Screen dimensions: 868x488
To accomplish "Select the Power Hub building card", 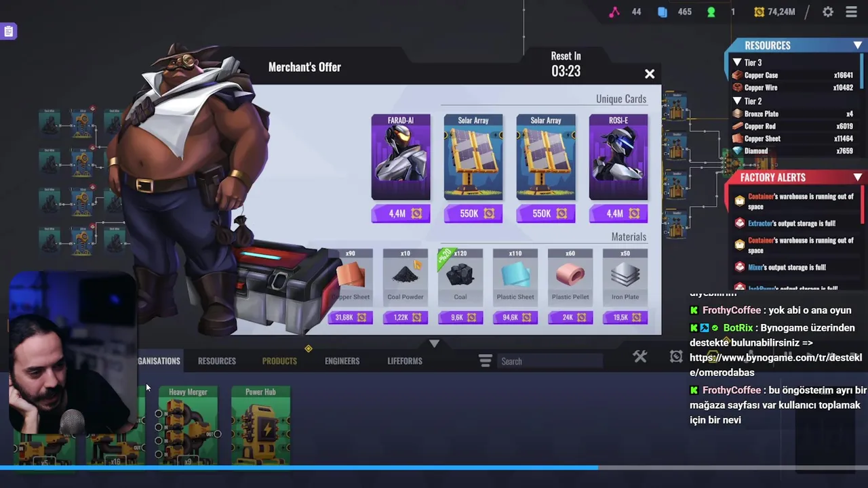I will 260,426.
